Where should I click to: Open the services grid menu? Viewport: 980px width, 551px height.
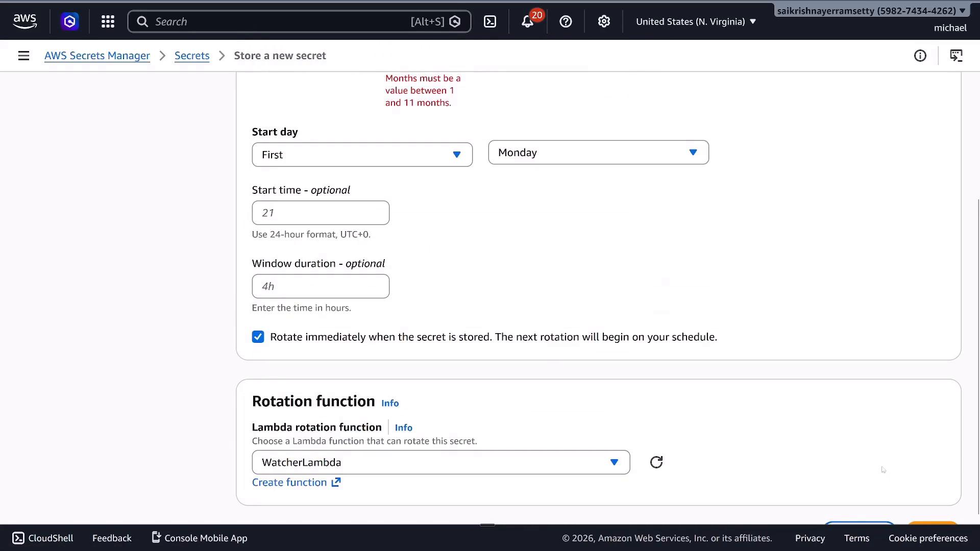click(x=108, y=21)
